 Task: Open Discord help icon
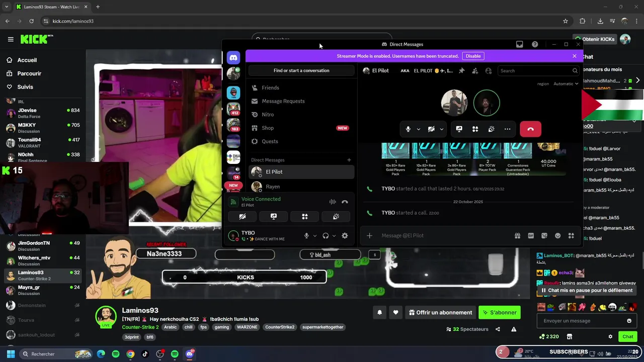[x=535, y=44]
